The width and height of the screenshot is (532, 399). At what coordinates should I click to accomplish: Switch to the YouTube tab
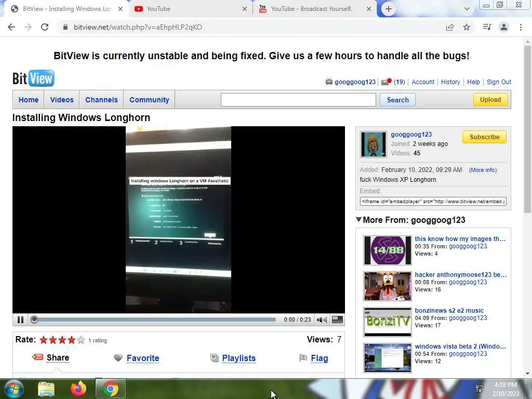click(190, 9)
